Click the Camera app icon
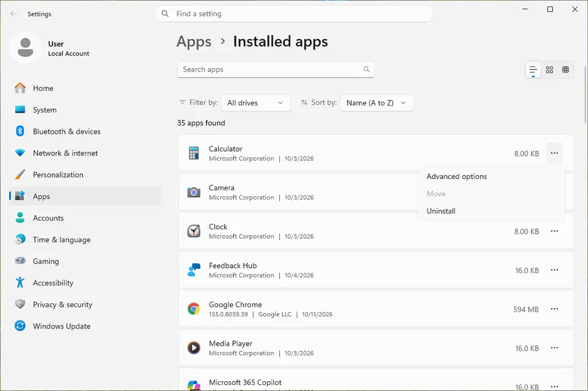Viewport: 588px width, 391px height. tap(193, 192)
